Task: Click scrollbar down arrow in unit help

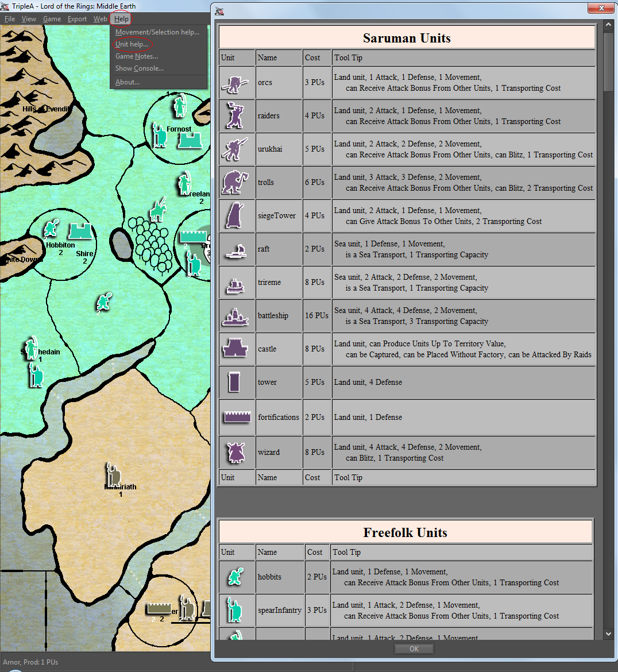Action: pyautogui.click(x=608, y=634)
